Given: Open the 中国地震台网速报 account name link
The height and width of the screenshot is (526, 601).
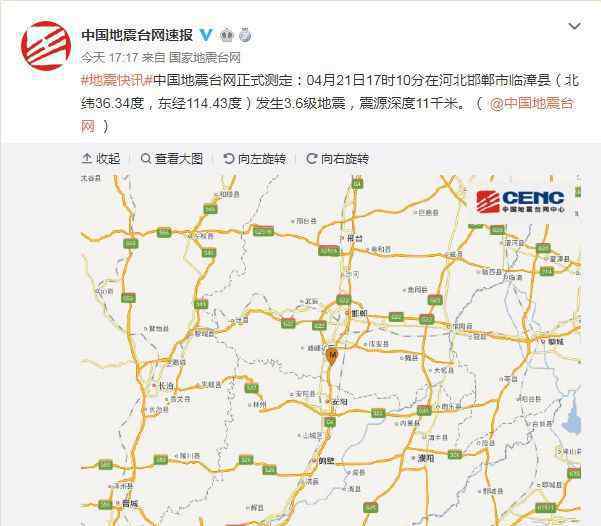Looking at the screenshot, I should [x=137, y=35].
